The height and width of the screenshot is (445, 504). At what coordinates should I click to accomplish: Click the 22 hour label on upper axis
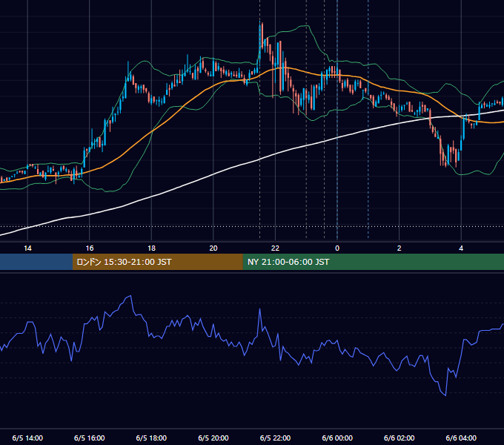(x=275, y=248)
